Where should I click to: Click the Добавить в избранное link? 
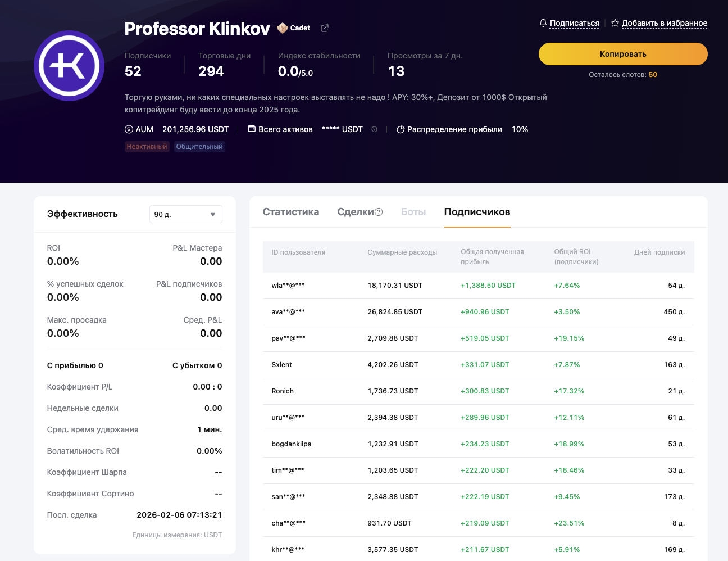(x=665, y=23)
